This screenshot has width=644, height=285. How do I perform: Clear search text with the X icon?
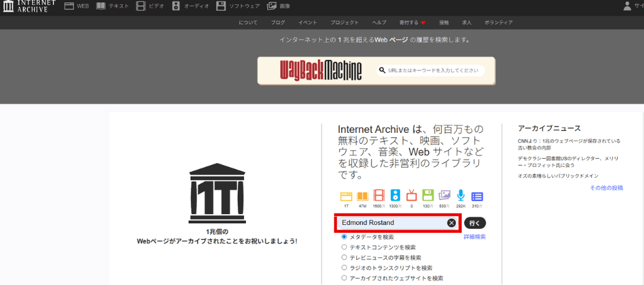coord(451,223)
